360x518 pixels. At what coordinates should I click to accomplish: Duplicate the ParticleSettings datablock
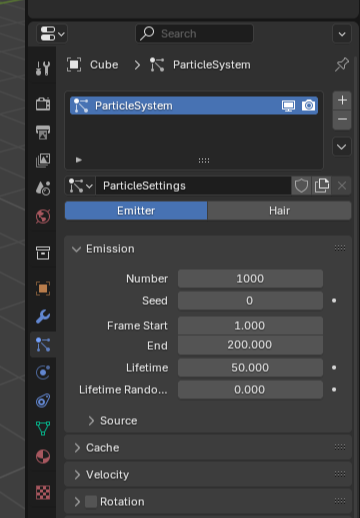[322, 186]
